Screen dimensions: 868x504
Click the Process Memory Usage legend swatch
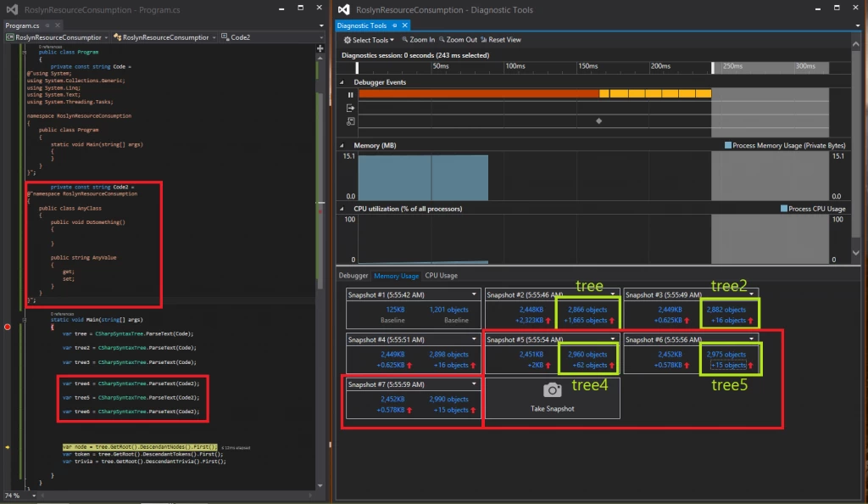pyautogui.click(x=728, y=145)
